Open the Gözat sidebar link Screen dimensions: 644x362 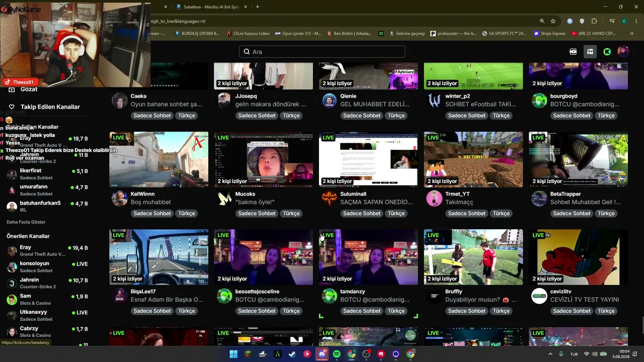coord(29,89)
